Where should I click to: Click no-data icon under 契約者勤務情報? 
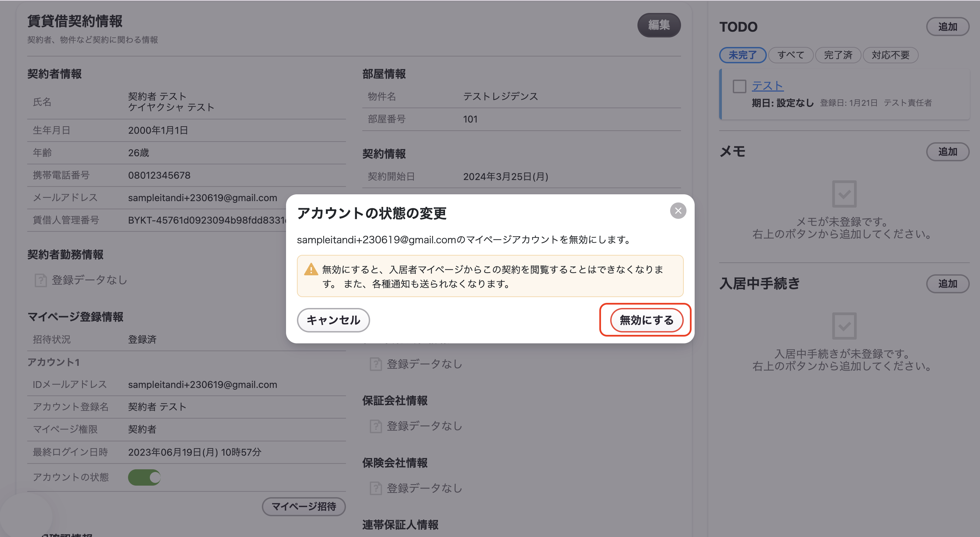click(40, 280)
